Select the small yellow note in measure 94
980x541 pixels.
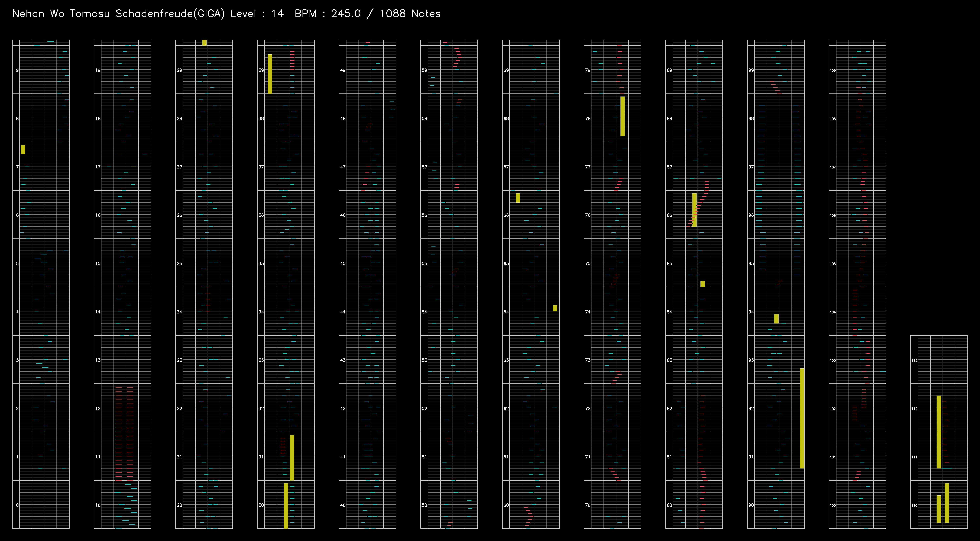click(x=776, y=319)
